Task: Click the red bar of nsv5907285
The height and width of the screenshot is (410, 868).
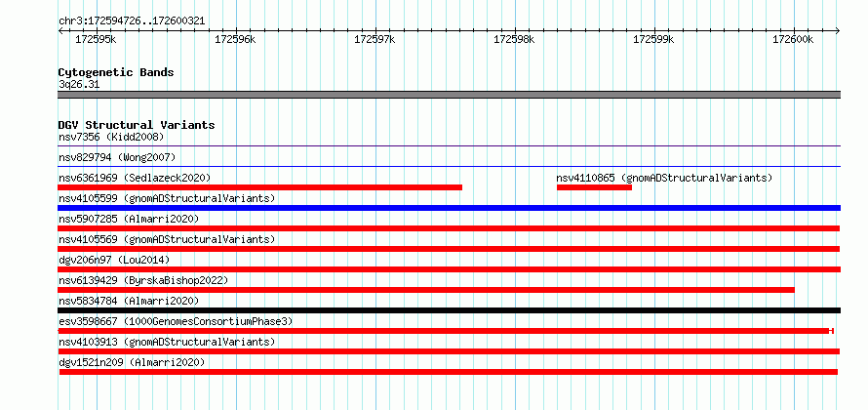Action: (449, 228)
